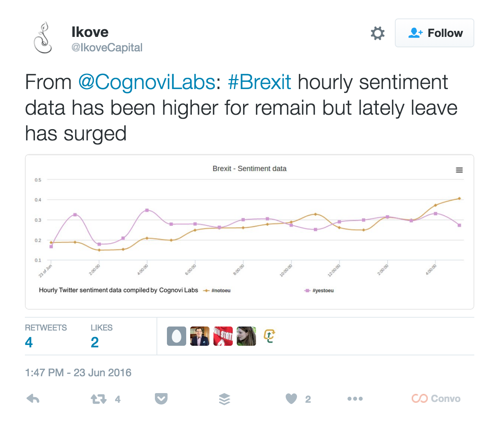The image size is (504, 430).
Task: Open the gear settings icon
Action: coord(378,33)
